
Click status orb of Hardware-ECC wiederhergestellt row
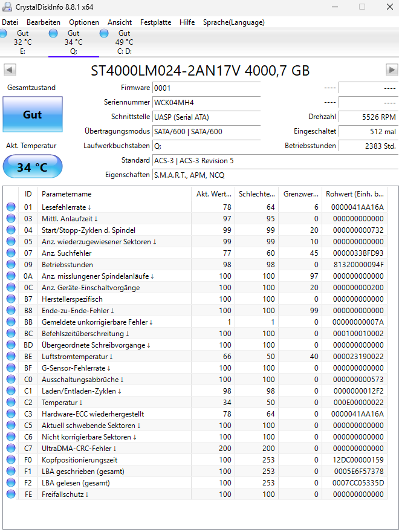(11, 414)
